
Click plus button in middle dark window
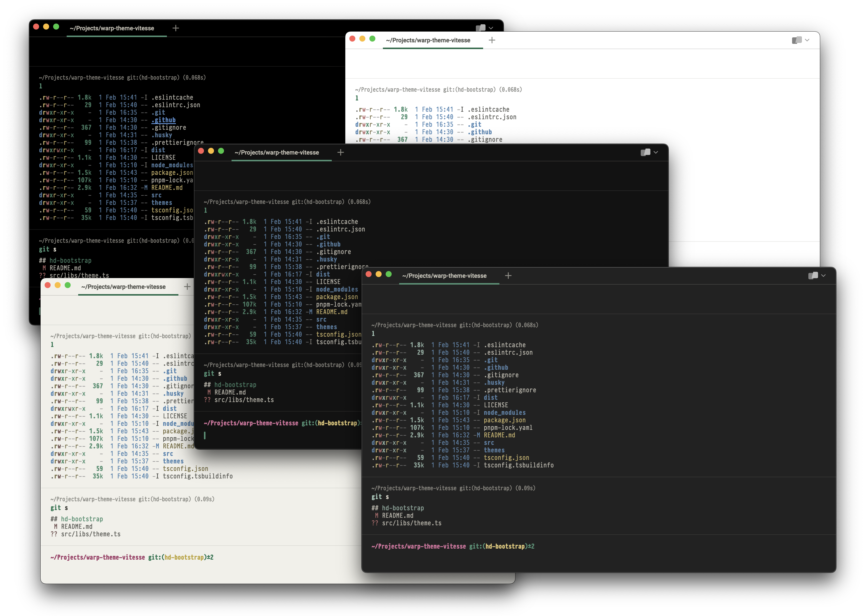[x=341, y=152]
